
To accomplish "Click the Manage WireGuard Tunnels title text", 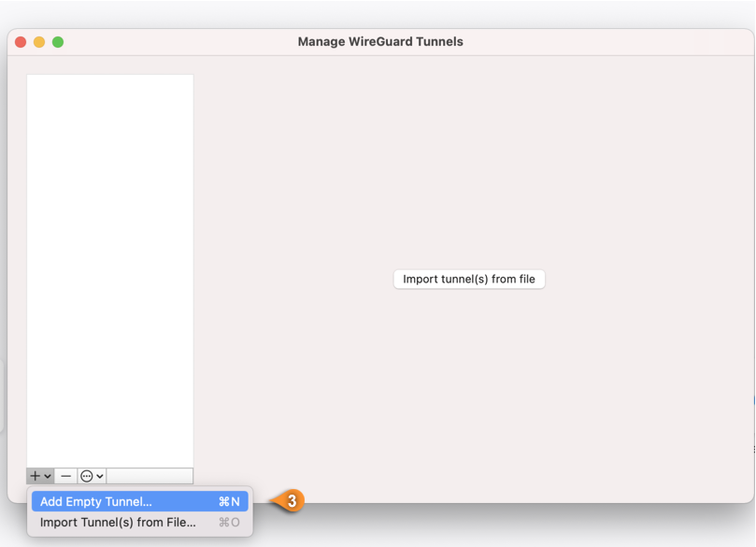I will tap(380, 41).
